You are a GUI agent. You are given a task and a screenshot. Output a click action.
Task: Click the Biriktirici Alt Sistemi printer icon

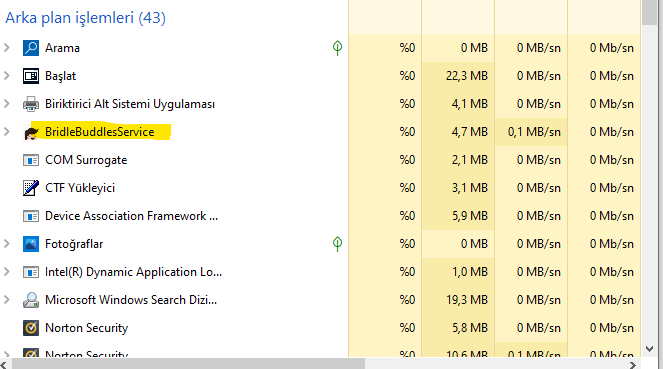(31, 104)
